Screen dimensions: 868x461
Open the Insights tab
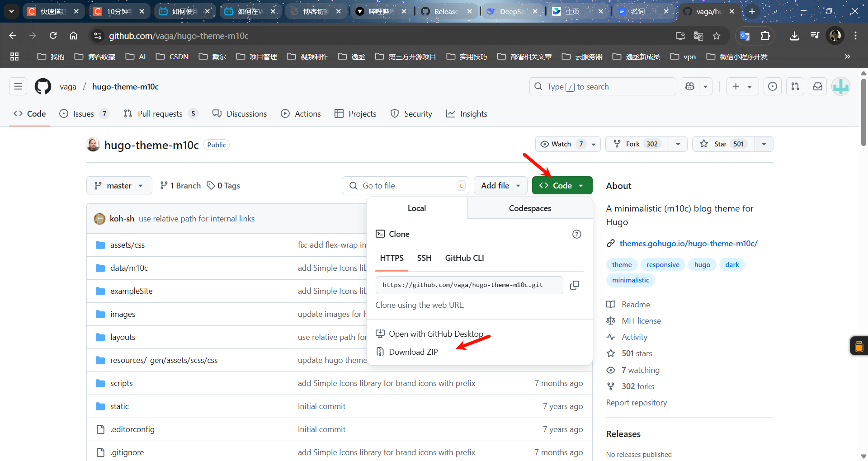[x=467, y=114]
